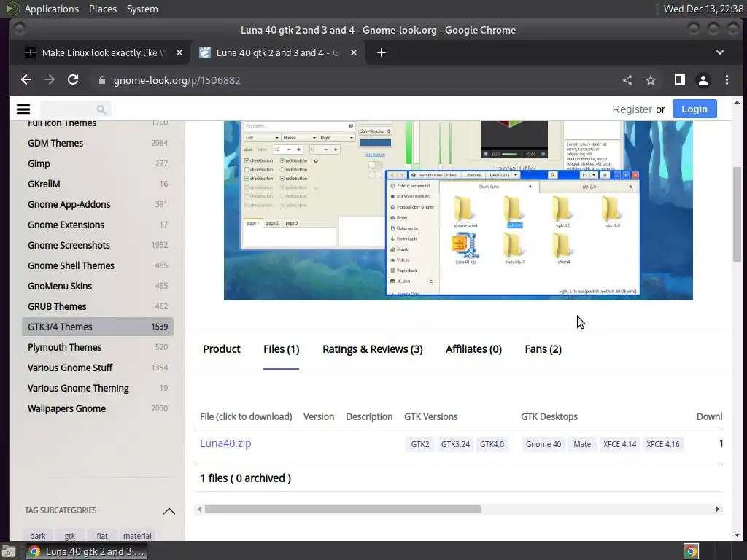
Task: Reload the page with the refresh icon
Action: coord(73,80)
